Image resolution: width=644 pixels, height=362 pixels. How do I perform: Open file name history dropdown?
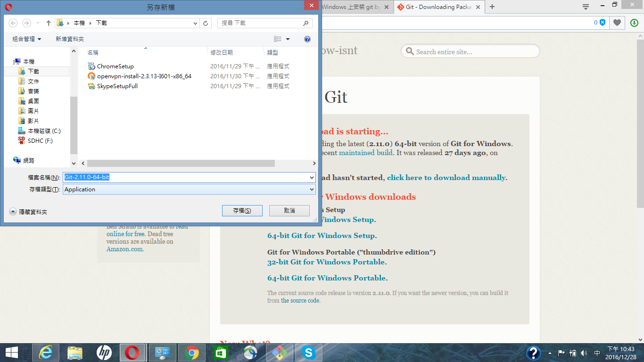tap(312, 177)
